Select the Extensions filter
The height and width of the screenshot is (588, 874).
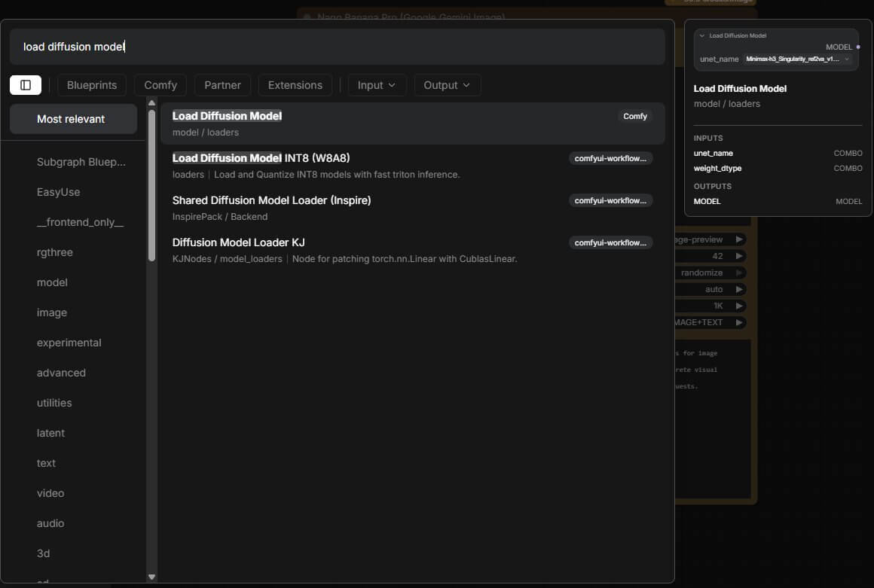(295, 85)
